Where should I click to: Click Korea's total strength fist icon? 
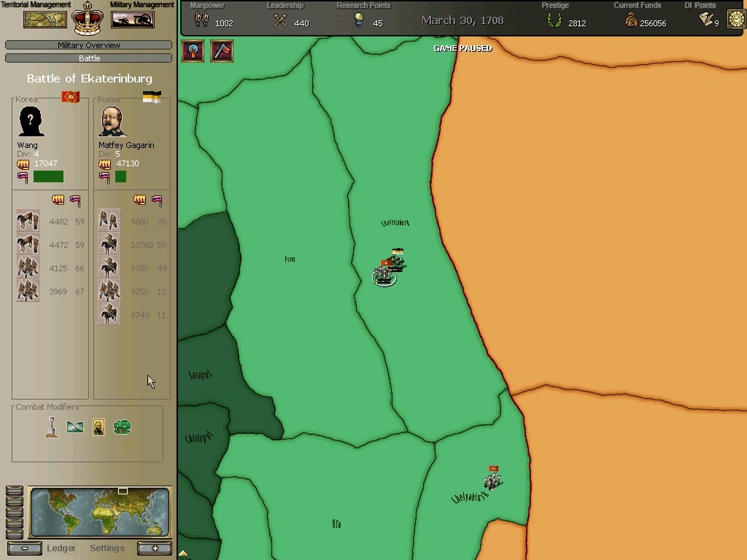coord(23,164)
